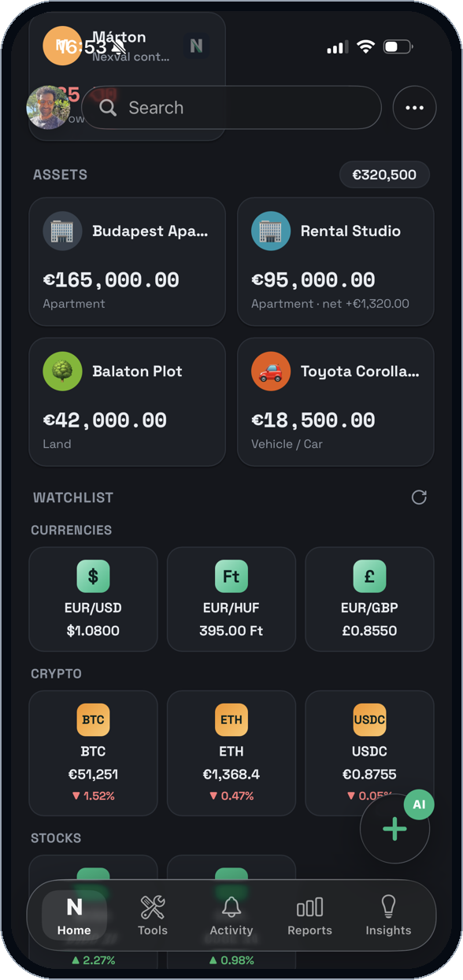Open the Reports tab

[x=309, y=915]
